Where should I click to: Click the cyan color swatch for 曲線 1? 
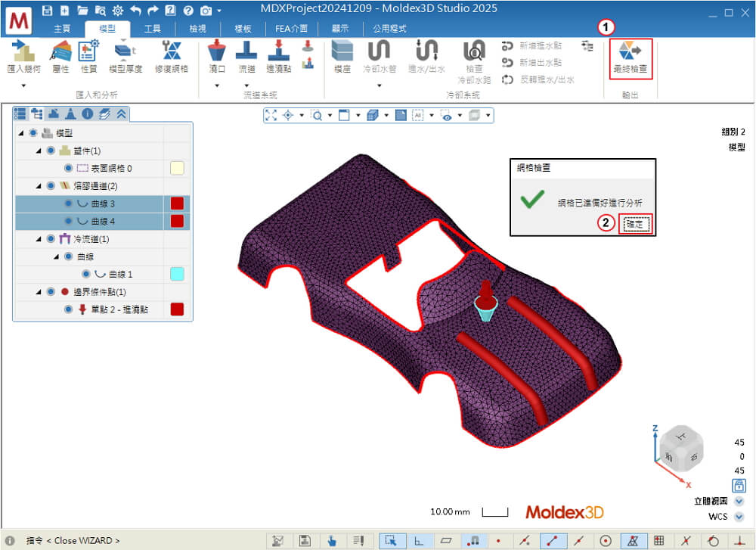coord(177,274)
